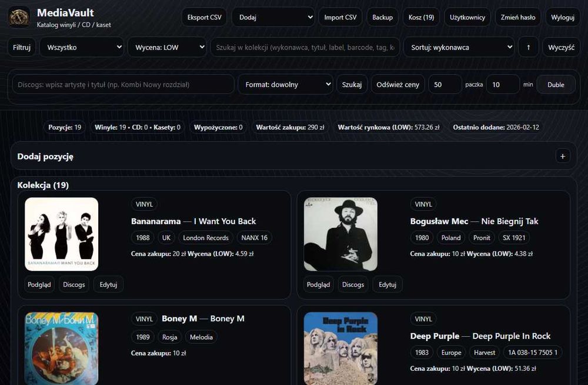This screenshot has height=385, width=588.
Task: Click Wartość zakupu: 290 zł chip
Action: click(x=290, y=127)
